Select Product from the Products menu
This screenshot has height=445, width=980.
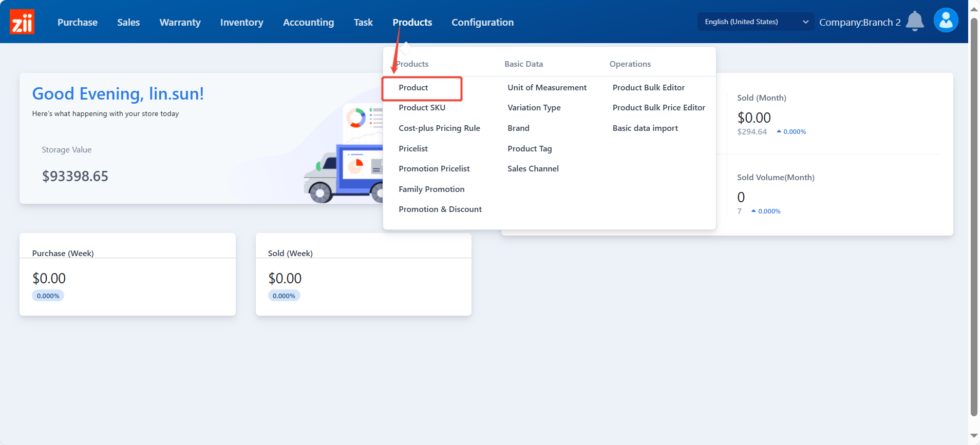[x=413, y=88]
